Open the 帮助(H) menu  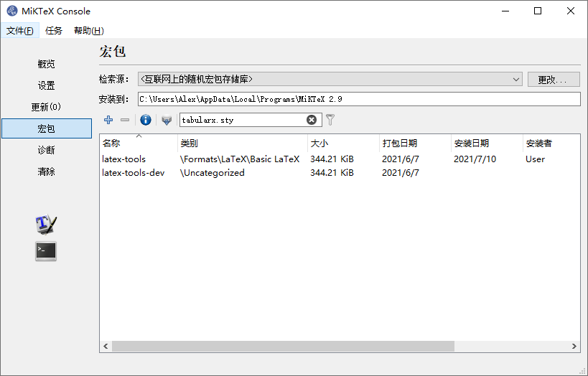pyautogui.click(x=89, y=30)
